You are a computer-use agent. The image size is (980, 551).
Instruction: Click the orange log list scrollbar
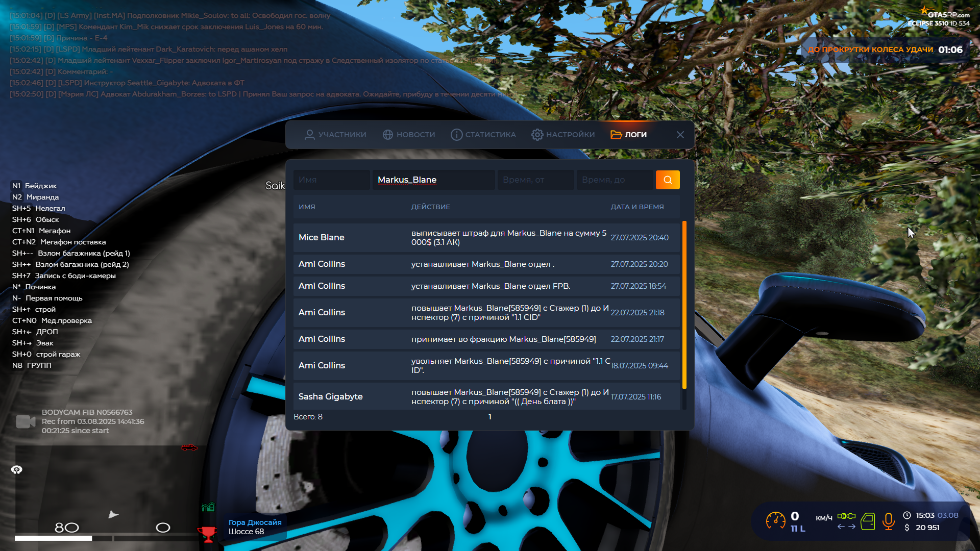[684, 305]
